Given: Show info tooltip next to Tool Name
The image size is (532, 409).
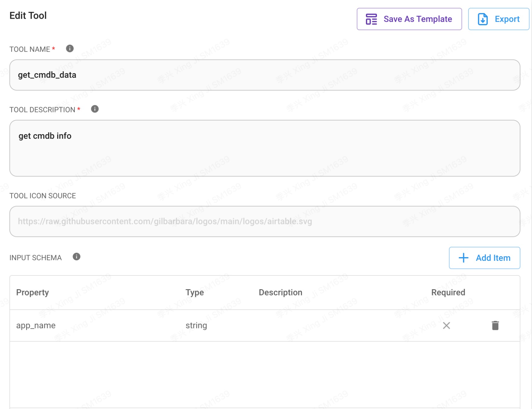Looking at the screenshot, I should pos(70,49).
